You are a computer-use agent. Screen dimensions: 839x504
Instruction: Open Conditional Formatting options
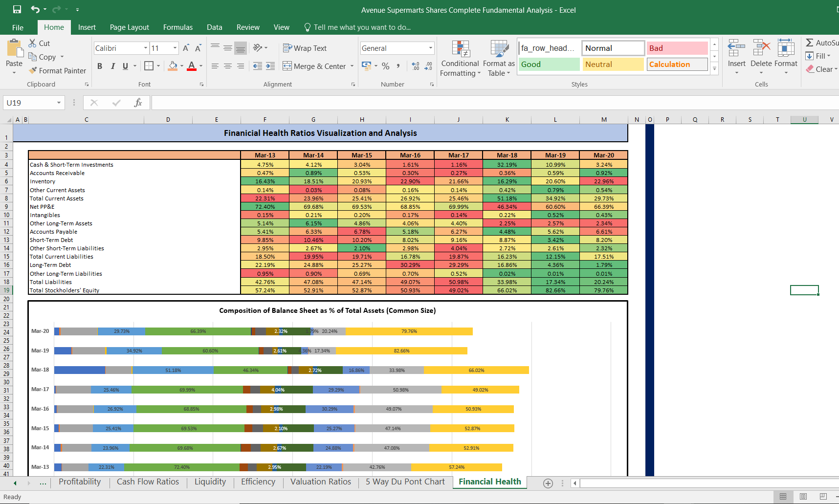(460, 58)
